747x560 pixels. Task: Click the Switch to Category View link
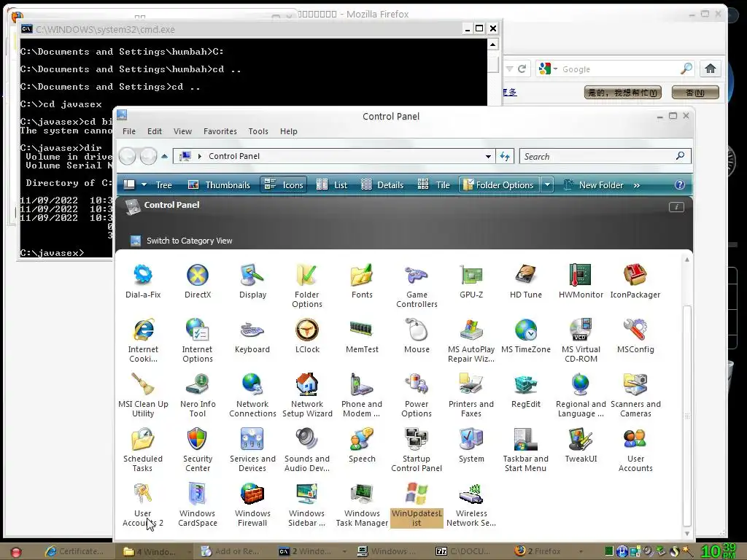189,241
